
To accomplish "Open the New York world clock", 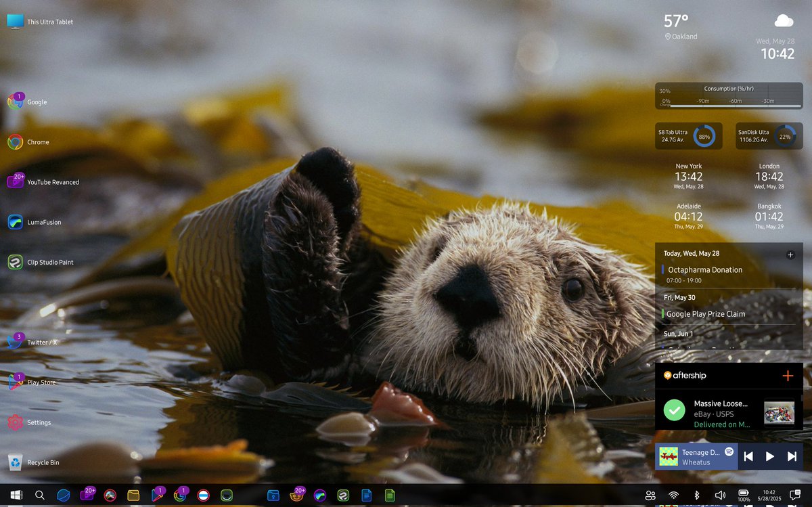I will (689, 176).
